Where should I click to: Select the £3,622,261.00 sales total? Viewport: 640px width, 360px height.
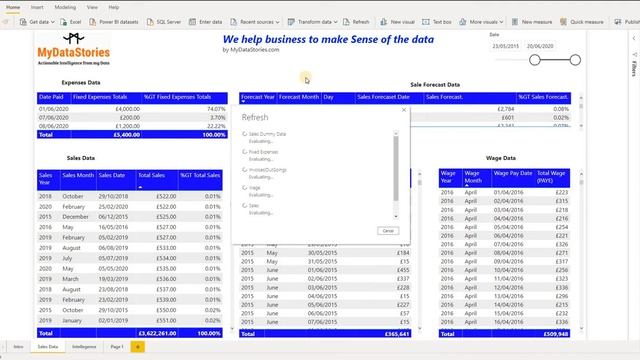(x=157, y=333)
